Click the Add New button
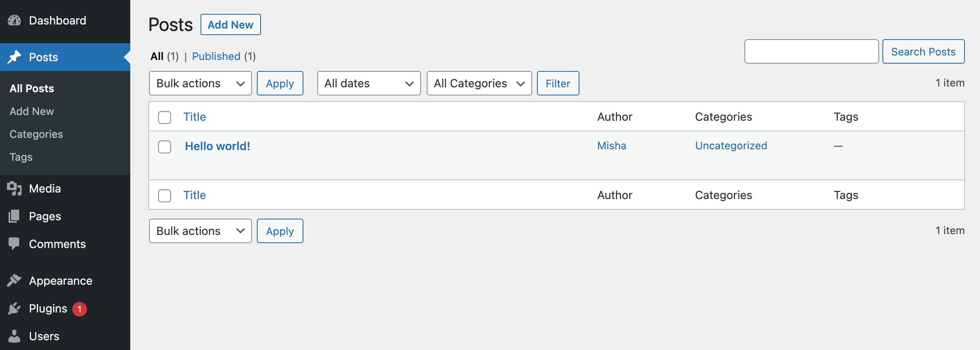The height and width of the screenshot is (350, 980). [230, 24]
